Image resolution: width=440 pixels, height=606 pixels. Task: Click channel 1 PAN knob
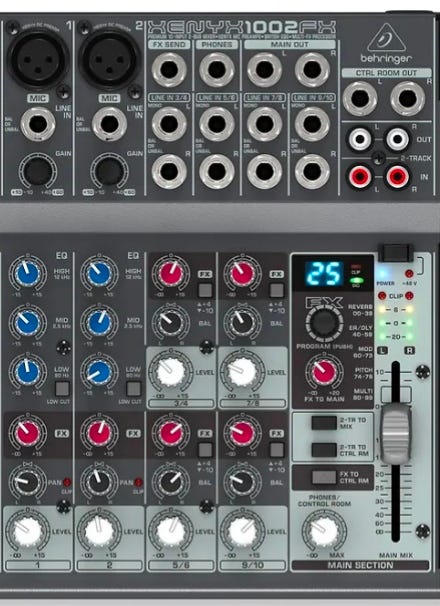27,482
